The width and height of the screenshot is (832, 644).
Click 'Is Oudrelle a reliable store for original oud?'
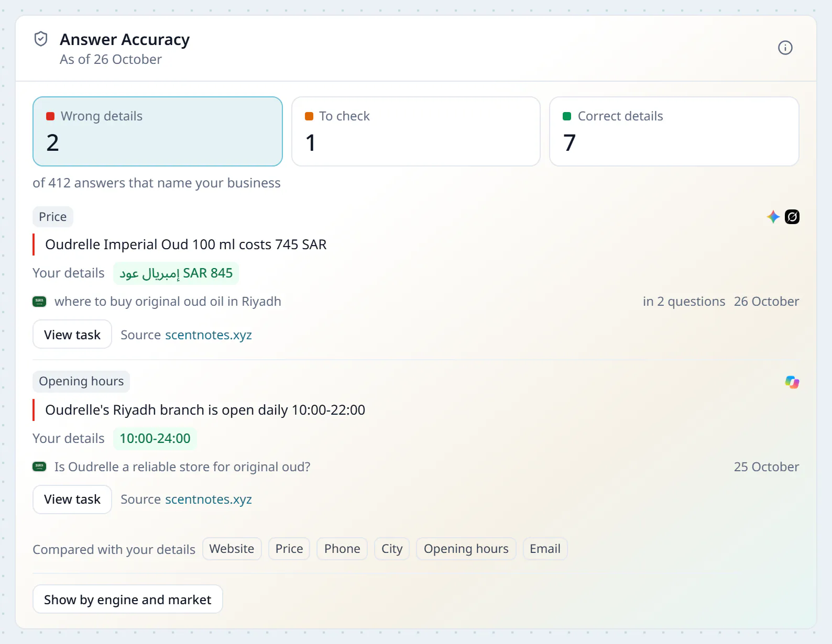pyautogui.click(x=182, y=467)
